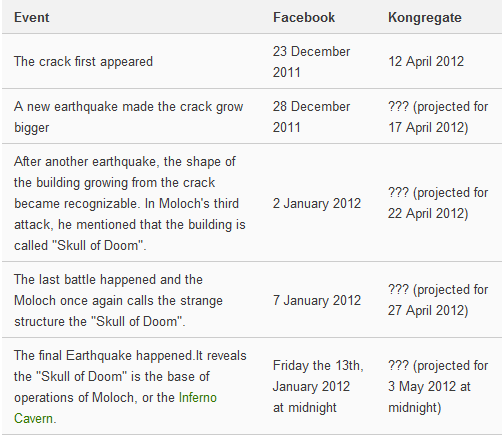
Task: Select 'The final Earthquake happened' event text
Action: pos(130,387)
